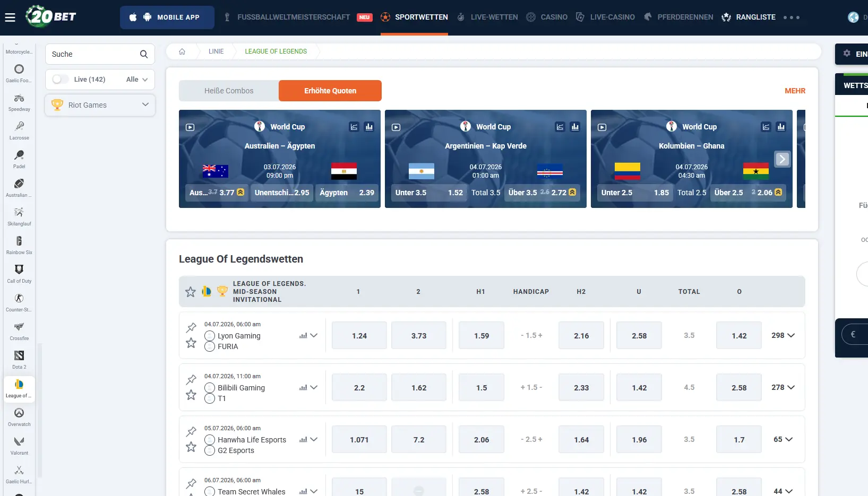The width and height of the screenshot is (868, 496).
Task: Favorite the Bilibili Gaming vs T1 match
Action: click(191, 395)
